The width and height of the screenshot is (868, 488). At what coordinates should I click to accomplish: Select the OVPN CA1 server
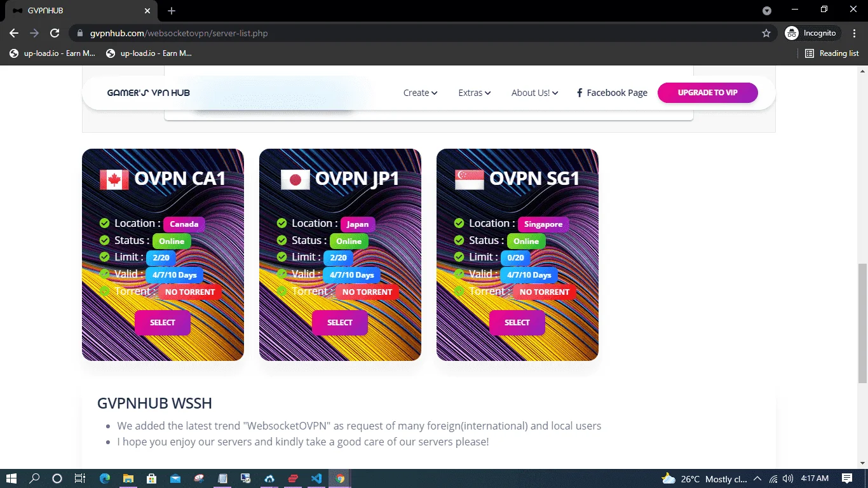click(x=162, y=323)
